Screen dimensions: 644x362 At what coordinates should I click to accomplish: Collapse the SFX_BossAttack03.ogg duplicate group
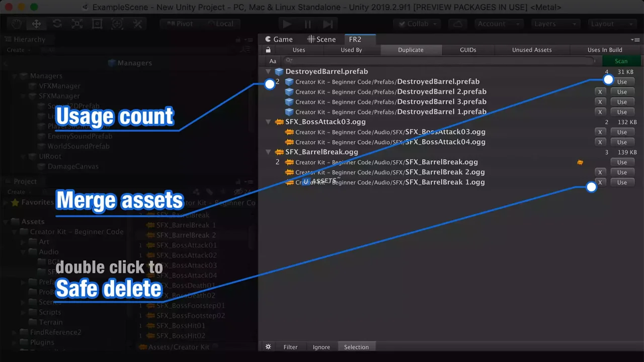268,122
